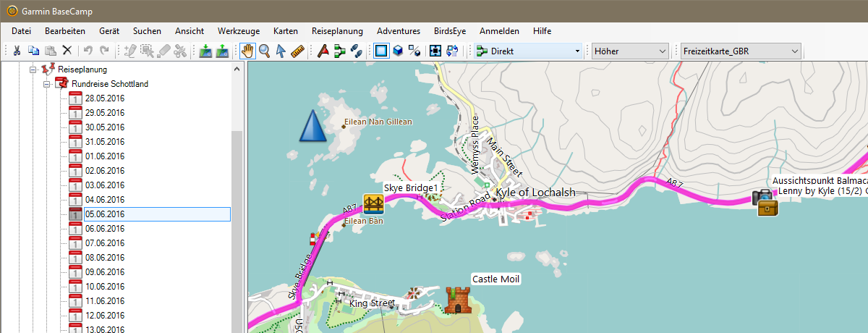Open the Bearbeiten menu

65,31
